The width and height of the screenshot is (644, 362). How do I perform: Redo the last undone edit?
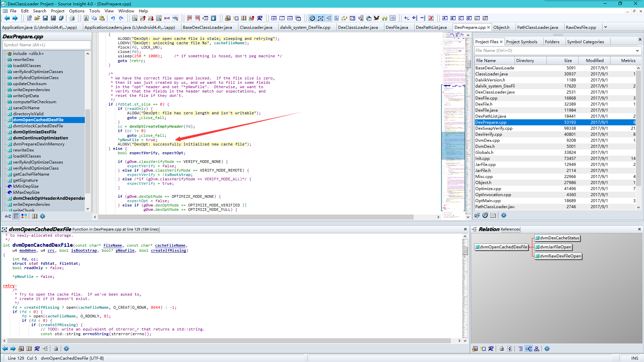(121, 18)
